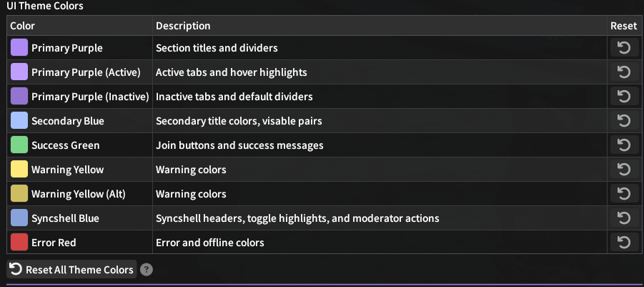Open Primary Purple (Active) color picker

[x=19, y=72]
